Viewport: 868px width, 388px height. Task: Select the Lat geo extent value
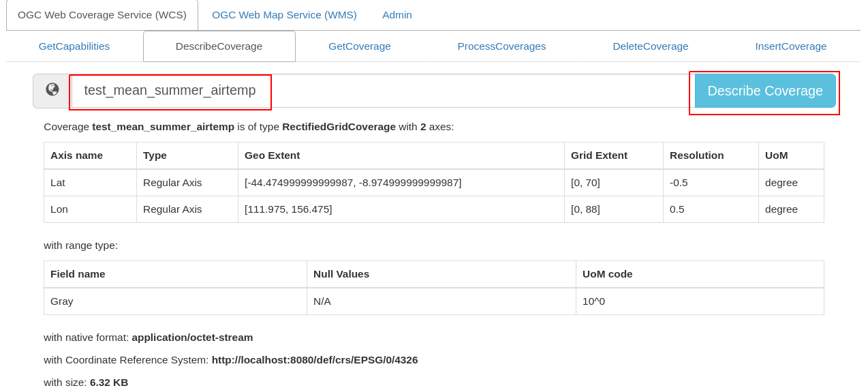point(353,183)
